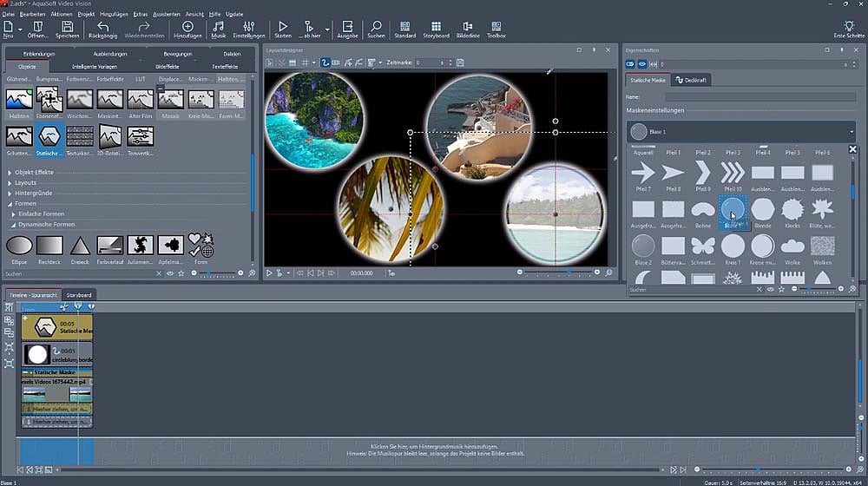
Task: Choose the Alter Film effect
Action: coord(140,100)
